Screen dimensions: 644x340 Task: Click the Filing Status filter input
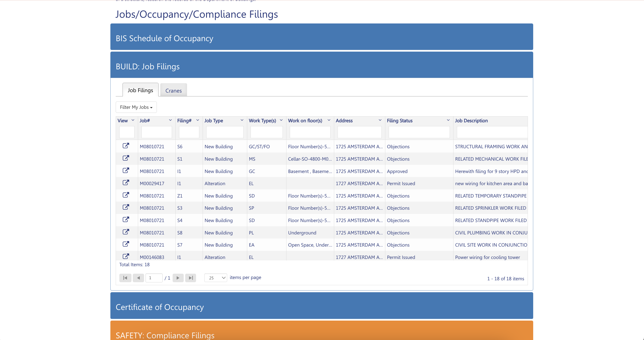pyautogui.click(x=419, y=132)
